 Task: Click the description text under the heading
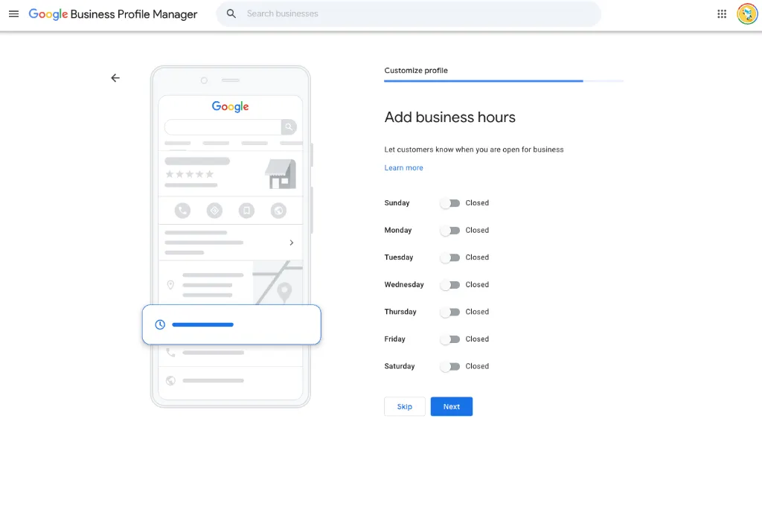[x=474, y=150]
